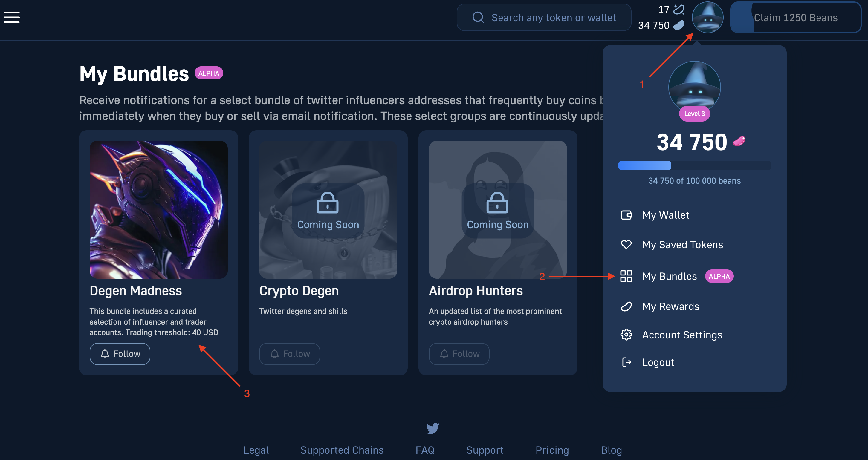Click the bean counter icon in header
The width and height of the screenshot is (868, 460).
[x=679, y=24]
